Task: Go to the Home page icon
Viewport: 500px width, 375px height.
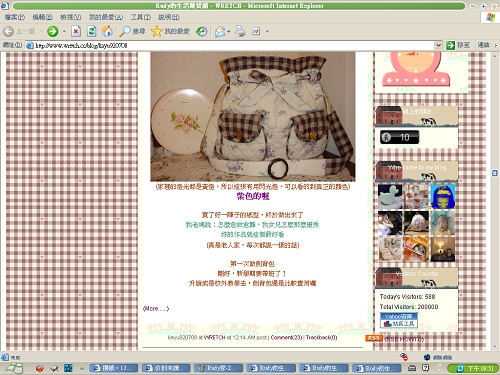Action: [107, 31]
